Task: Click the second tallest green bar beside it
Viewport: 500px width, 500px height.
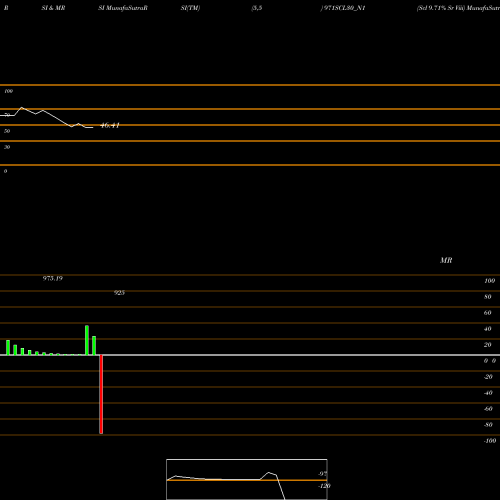Action: click(94, 346)
